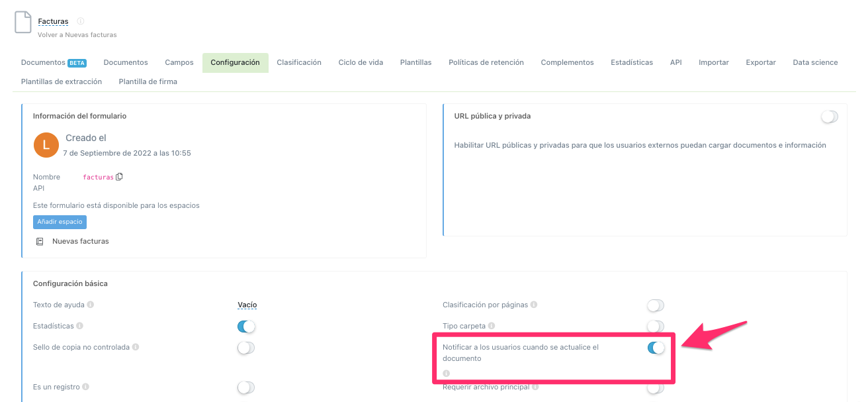This screenshot has width=868, height=402.
Task: Enable URL pública y privada toggle
Action: pos(829,117)
